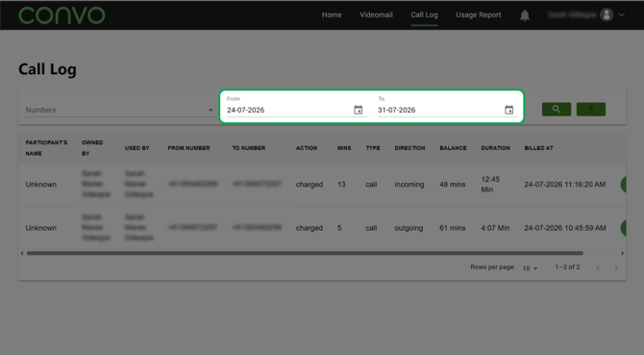Open calendar picker for To date
The height and width of the screenshot is (355, 644).
508,110
